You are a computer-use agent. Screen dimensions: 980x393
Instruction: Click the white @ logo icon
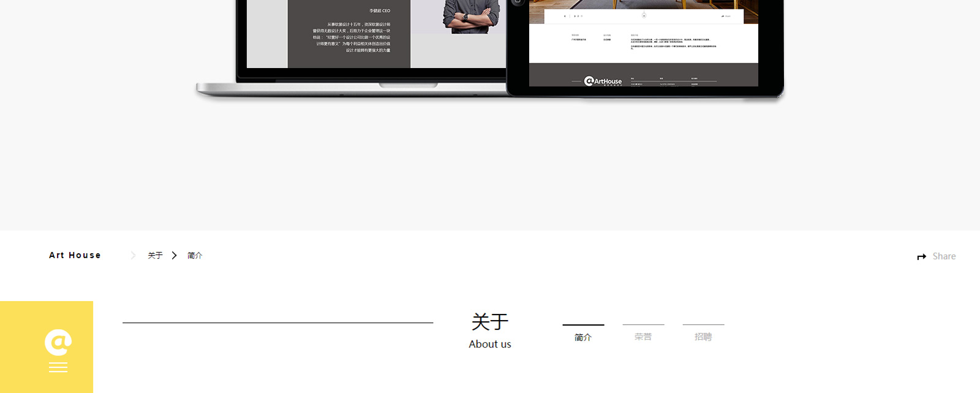[x=58, y=342]
